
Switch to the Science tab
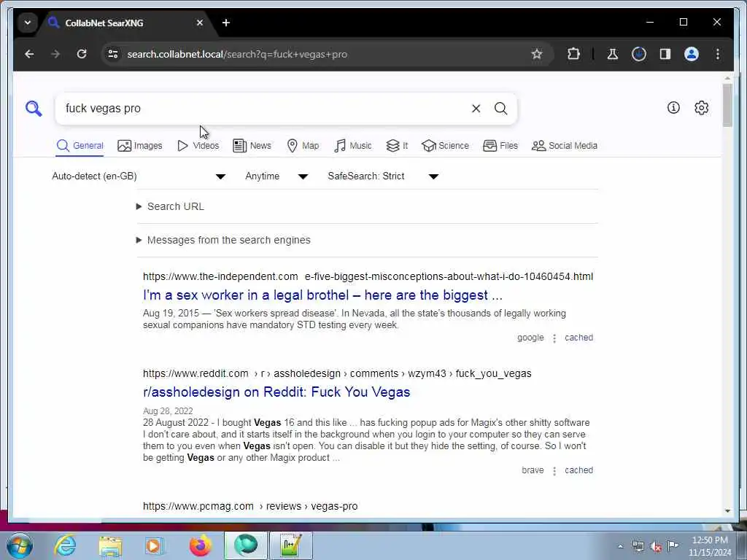tap(445, 146)
